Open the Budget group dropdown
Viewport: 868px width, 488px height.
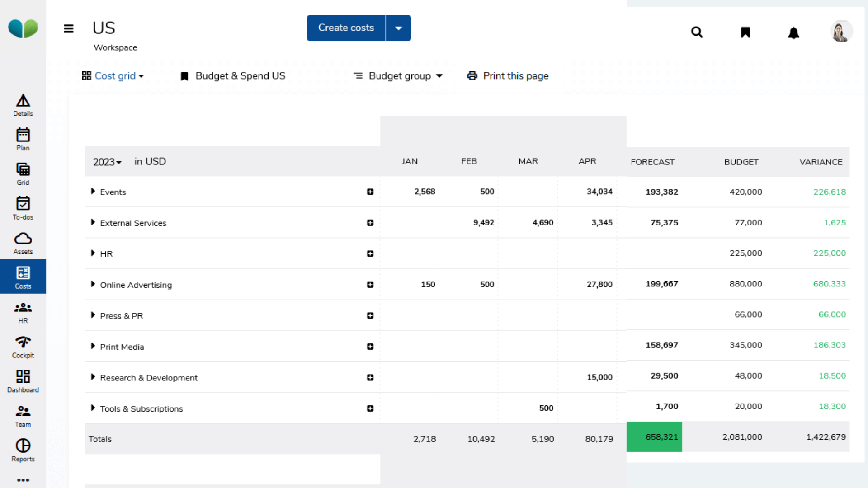(398, 76)
